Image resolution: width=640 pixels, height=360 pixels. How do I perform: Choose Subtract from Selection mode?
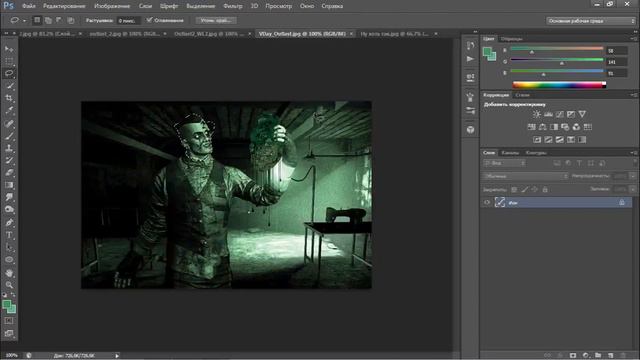click(x=59, y=20)
